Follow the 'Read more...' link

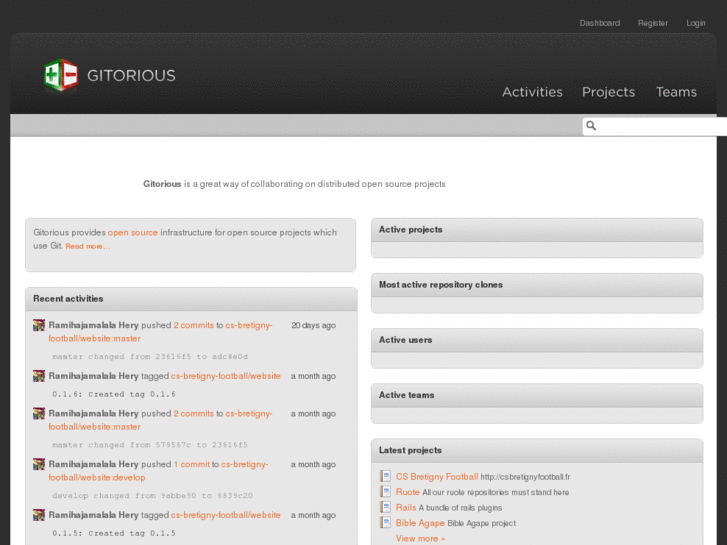coord(88,246)
